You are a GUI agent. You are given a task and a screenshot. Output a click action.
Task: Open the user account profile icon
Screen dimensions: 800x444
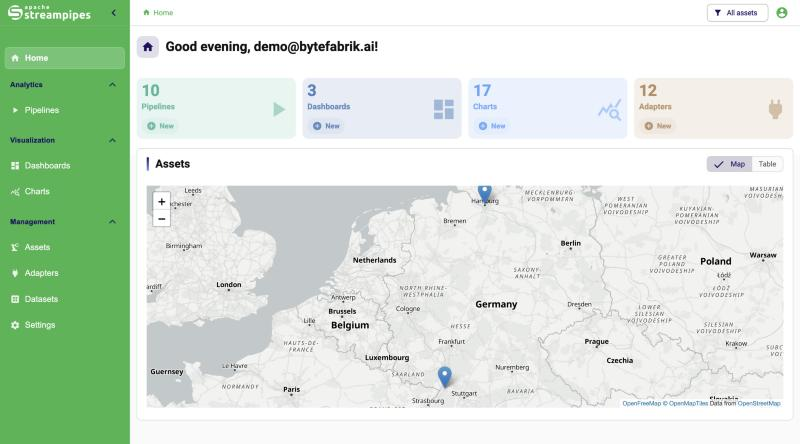782,13
